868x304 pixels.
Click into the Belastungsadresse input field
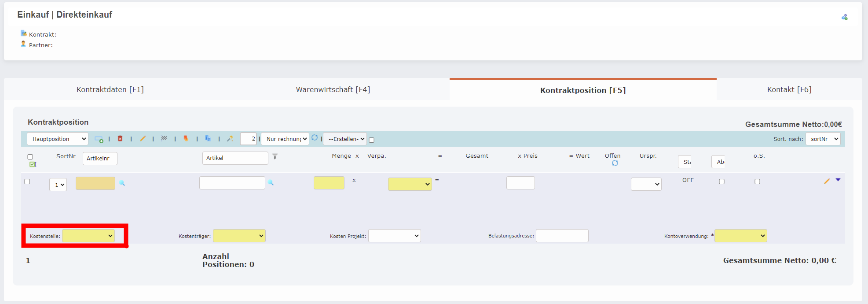tap(562, 236)
